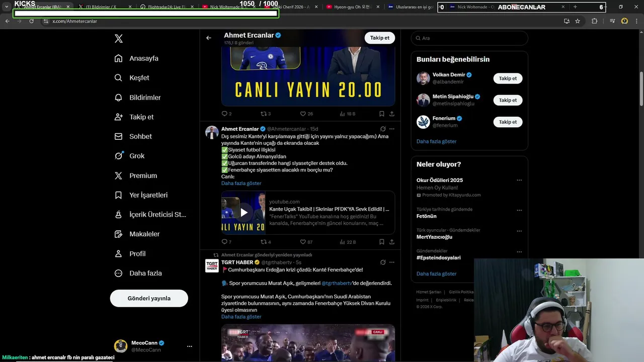
Task: Open the browser extensions puzzle icon
Action: tap(594, 21)
